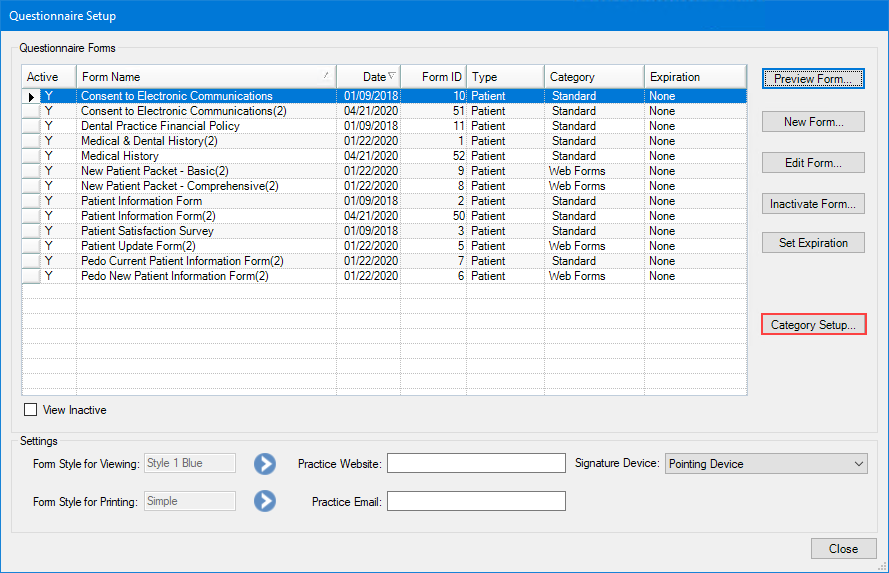Enable the View Inactive checkbox

(x=31, y=410)
